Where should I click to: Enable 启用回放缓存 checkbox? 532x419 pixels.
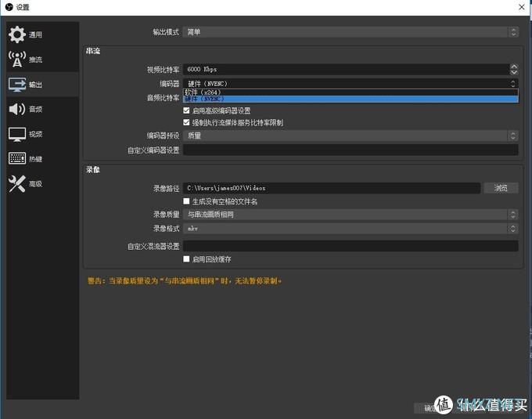(x=186, y=258)
